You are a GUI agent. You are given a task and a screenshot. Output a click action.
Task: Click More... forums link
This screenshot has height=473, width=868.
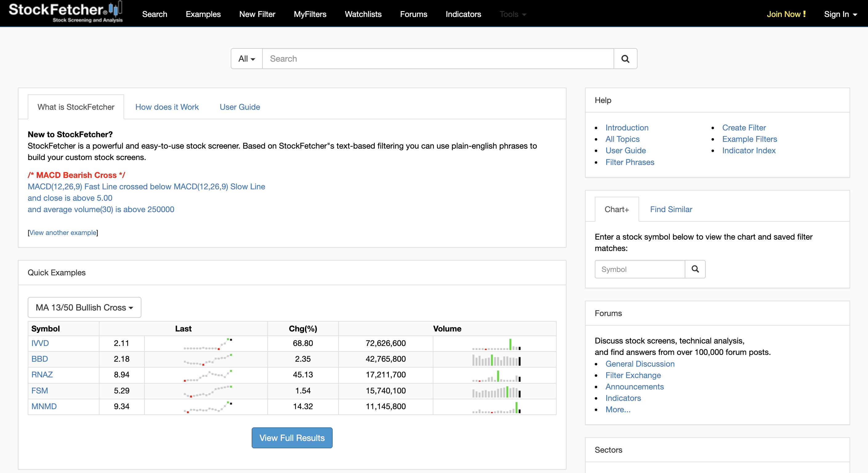click(618, 409)
